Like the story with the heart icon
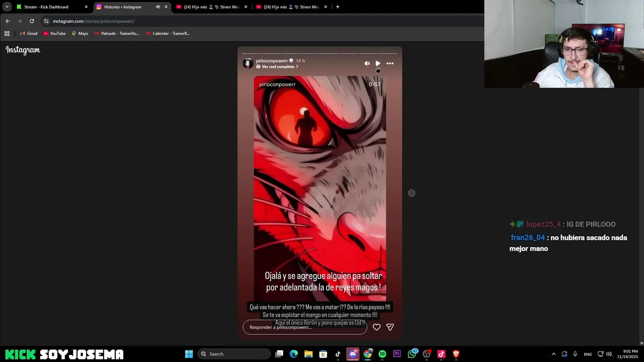This screenshot has width=644, height=362. click(x=376, y=327)
